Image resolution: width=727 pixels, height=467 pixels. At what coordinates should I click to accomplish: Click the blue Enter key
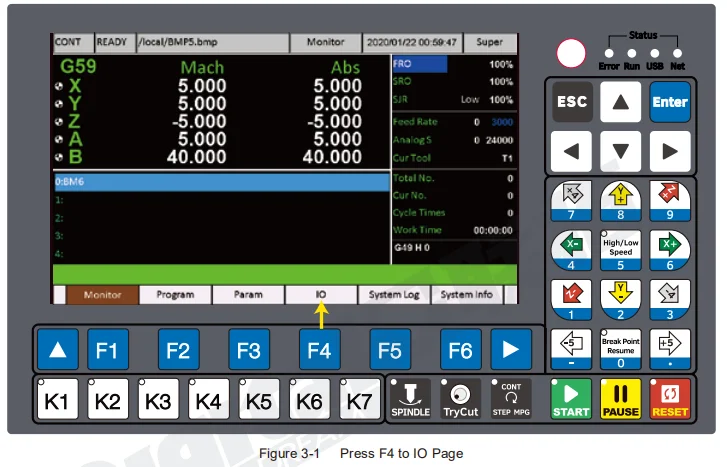point(670,102)
